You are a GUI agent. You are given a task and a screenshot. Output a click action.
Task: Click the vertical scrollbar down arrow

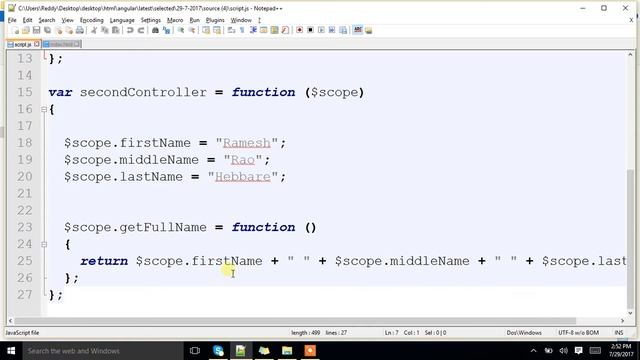click(x=631, y=313)
